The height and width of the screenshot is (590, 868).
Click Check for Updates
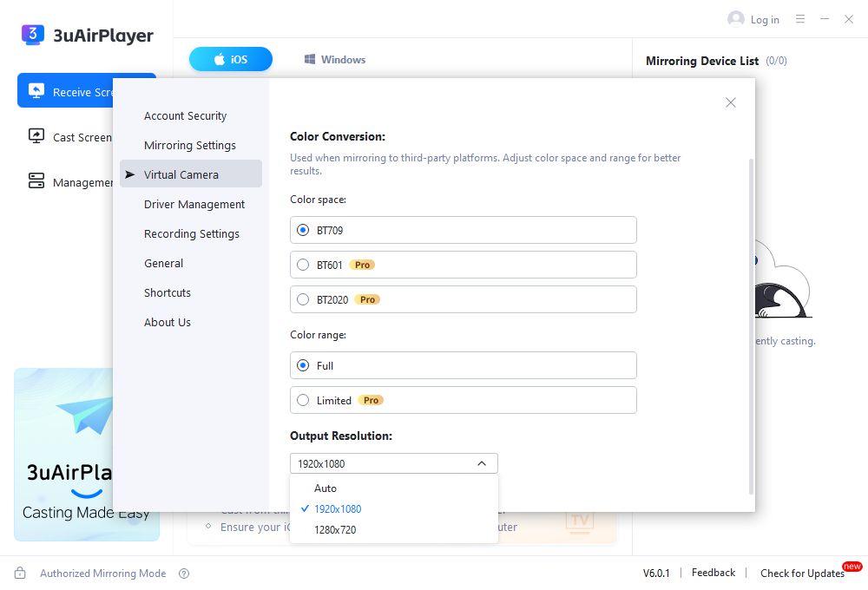pyautogui.click(x=801, y=574)
